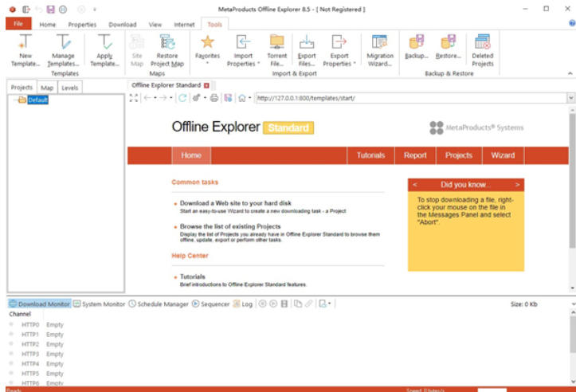Click Projects in the orange navigation bar
The width and height of the screenshot is (576, 392).
click(459, 155)
